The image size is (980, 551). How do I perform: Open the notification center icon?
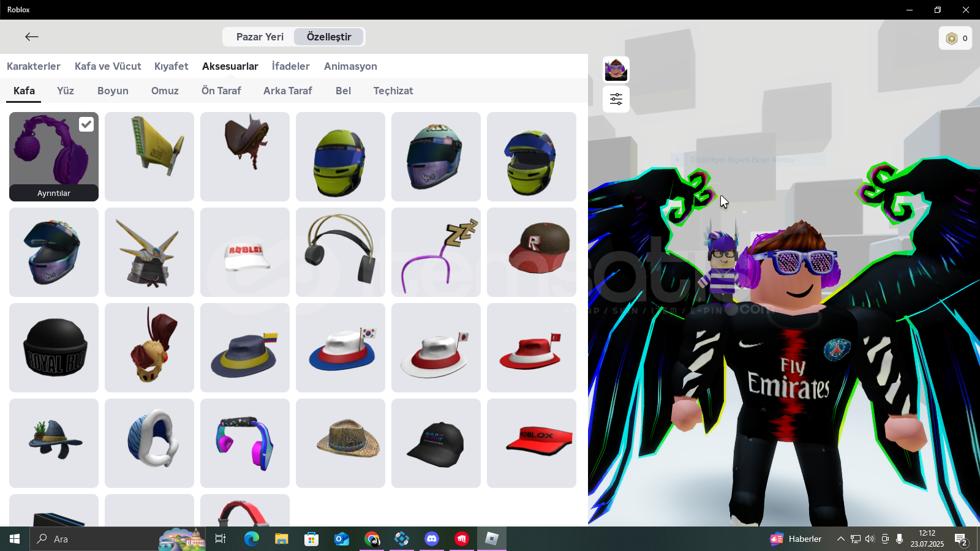(x=961, y=539)
